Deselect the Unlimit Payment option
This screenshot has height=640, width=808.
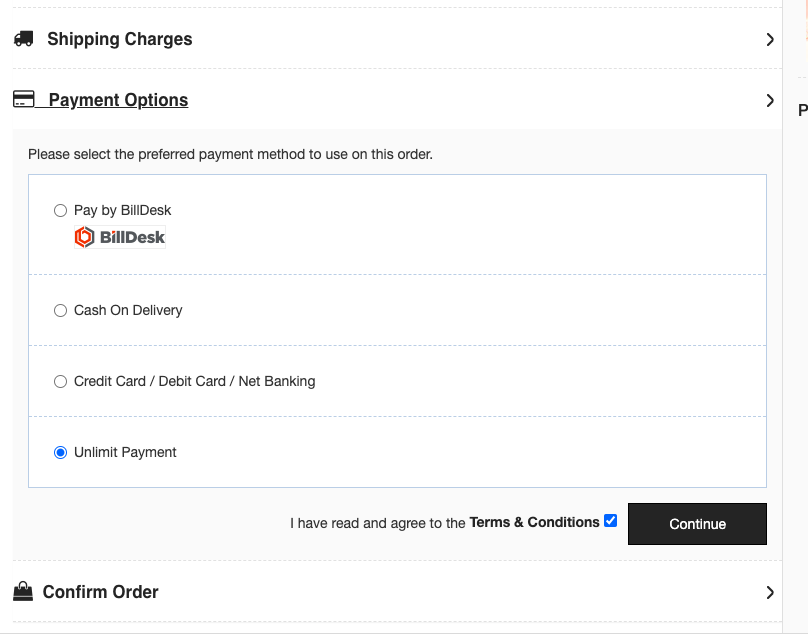tap(60, 452)
